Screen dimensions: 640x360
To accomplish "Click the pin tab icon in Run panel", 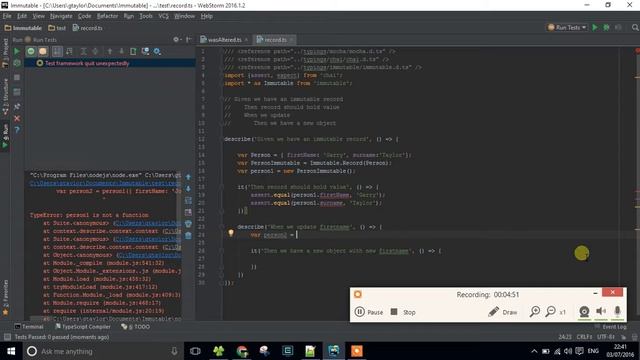I will click(17, 107).
